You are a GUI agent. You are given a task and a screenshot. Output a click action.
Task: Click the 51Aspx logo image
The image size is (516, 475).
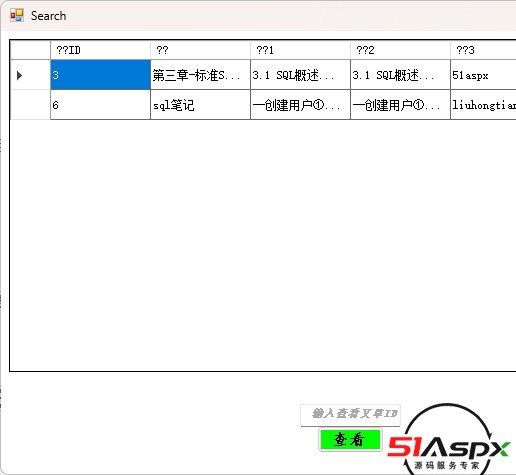(x=448, y=440)
